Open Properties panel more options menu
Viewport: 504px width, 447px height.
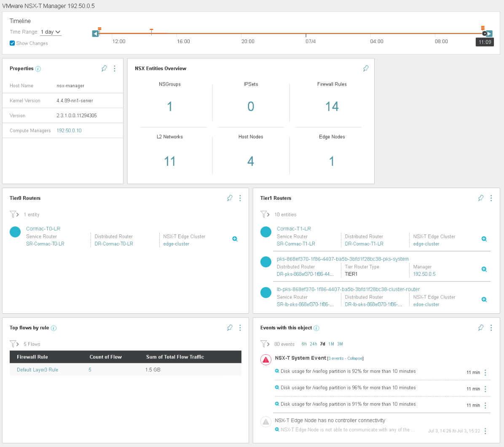click(x=115, y=68)
